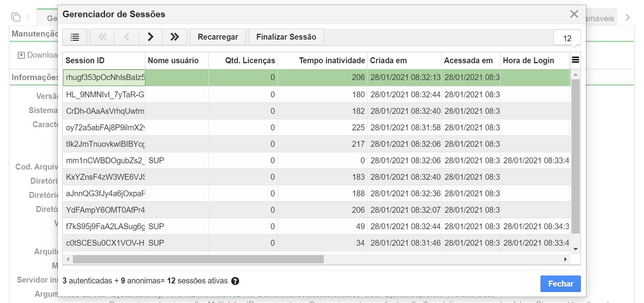Sort by Hora de Login column header
Viewport: 644px width, 303px height.
point(535,60)
